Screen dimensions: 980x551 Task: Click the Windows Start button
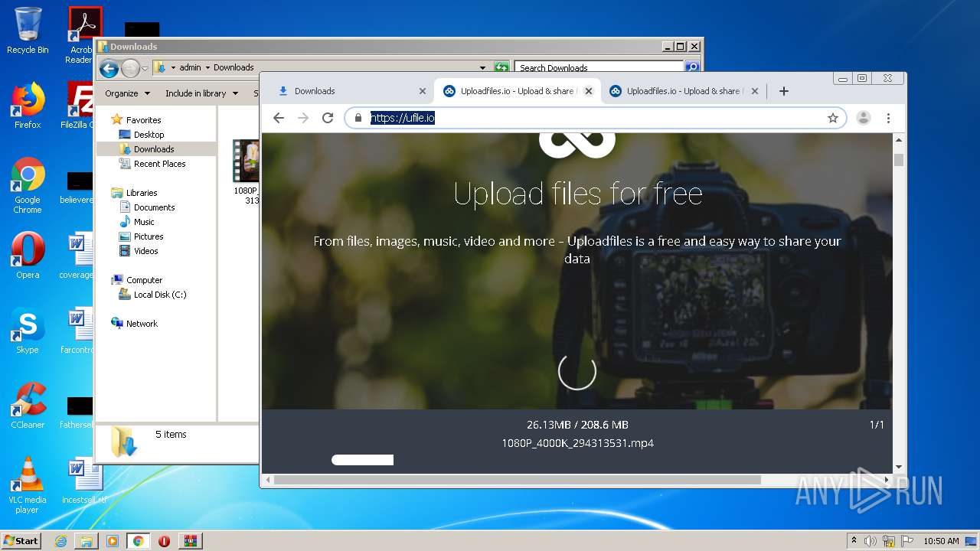coord(21,540)
